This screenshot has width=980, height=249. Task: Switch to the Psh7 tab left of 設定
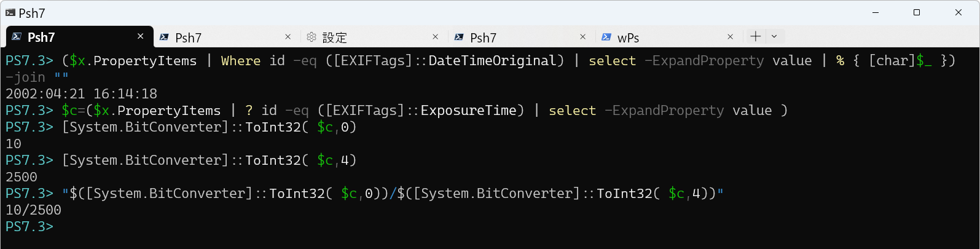[x=188, y=38]
